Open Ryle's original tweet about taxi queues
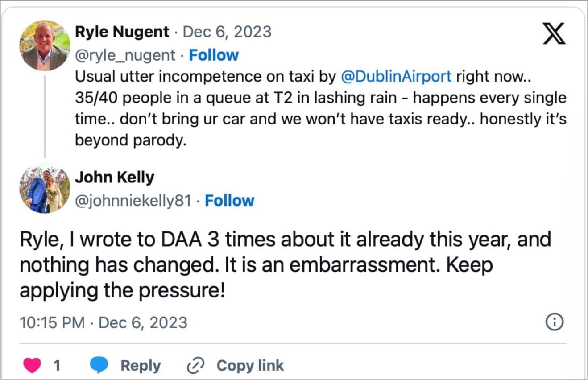This screenshot has height=380, width=588. coord(312,118)
